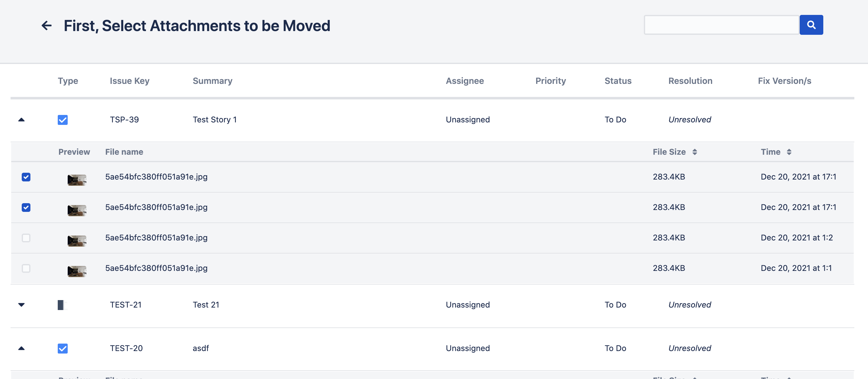Click the blue search magnifier button
This screenshot has height=379, width=868.
(811, 25)
